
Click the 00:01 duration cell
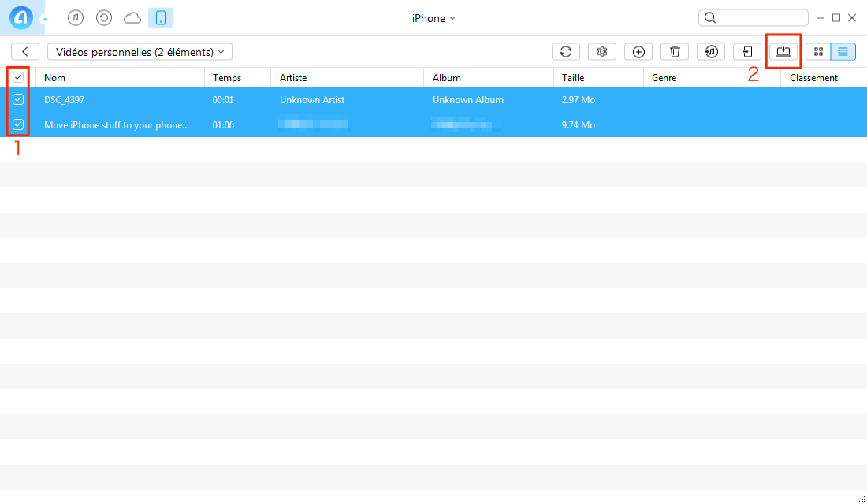[x=223, y=99]
